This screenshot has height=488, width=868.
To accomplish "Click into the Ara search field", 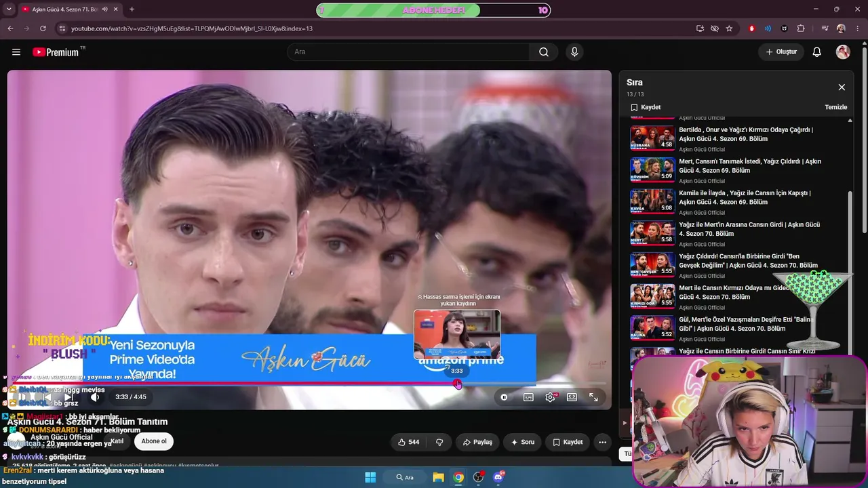I will (x=409, y=52).
